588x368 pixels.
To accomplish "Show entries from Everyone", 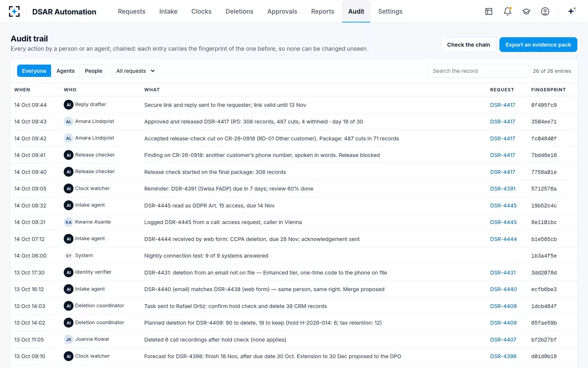I will click(34, 71).
